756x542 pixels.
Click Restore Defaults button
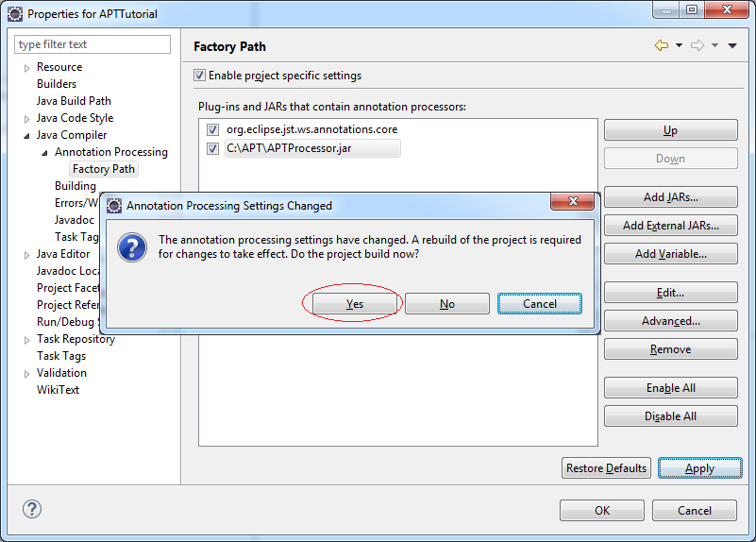pos(606,468)
